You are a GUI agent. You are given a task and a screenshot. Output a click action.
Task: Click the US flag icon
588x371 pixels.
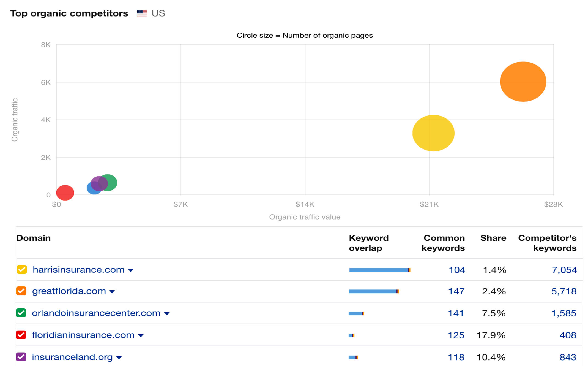click(x=142, y=13)
